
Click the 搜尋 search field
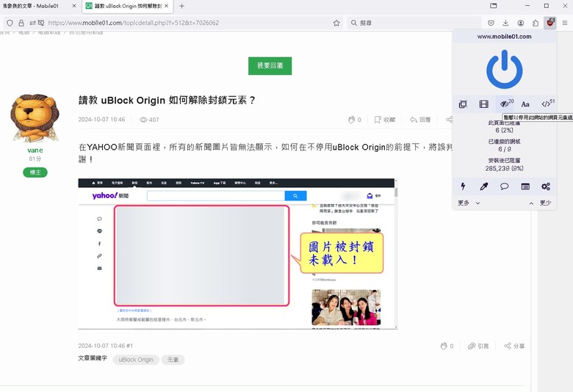[x=414, y=23]
